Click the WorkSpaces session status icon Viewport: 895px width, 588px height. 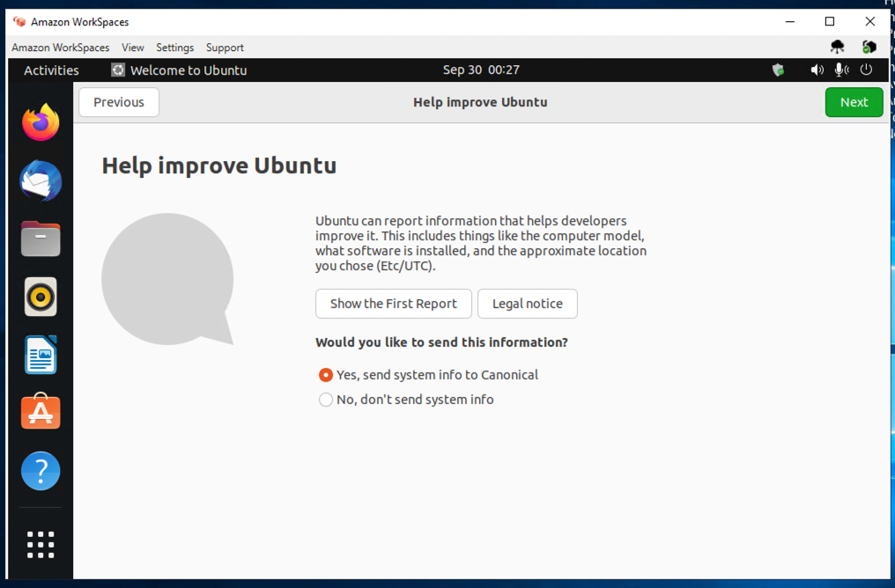click(869, 46)
